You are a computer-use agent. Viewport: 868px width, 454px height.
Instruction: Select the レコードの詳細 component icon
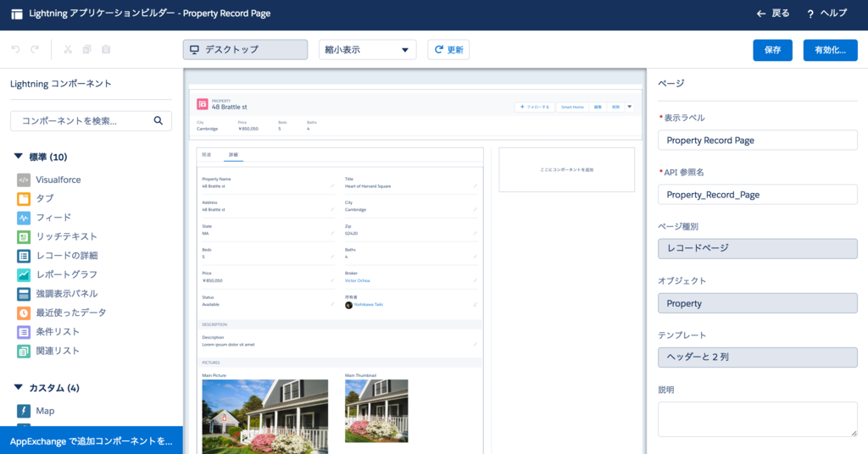click(23, 256)
